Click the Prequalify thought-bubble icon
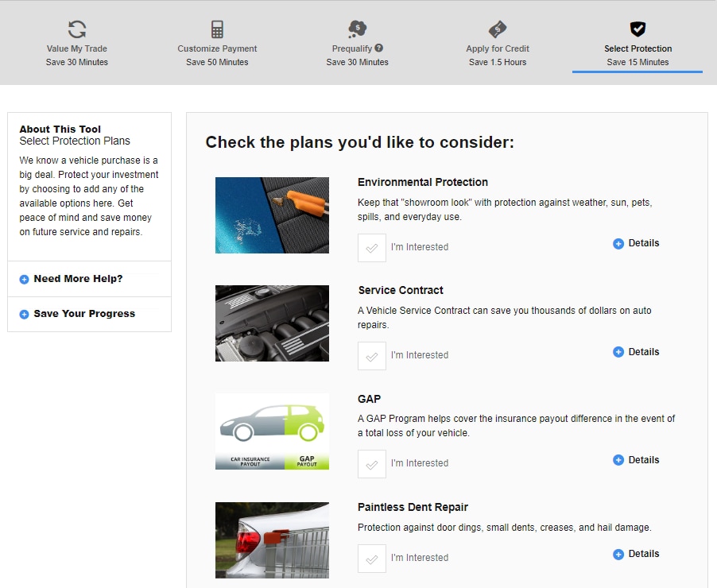Image resolution: width=717 pixels, height=588 pixels. click(357, 29)
